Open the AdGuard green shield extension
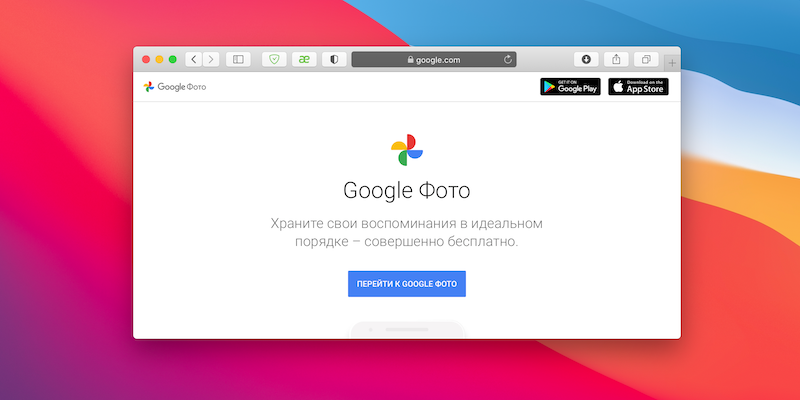 pyautogui.click(x=274, y=59)
